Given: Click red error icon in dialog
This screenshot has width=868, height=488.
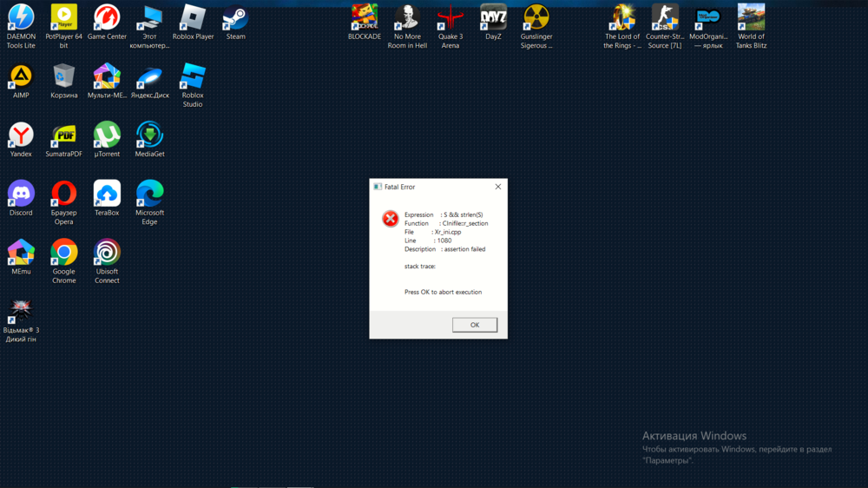Looking at the screenshot, I should [391, 218].
